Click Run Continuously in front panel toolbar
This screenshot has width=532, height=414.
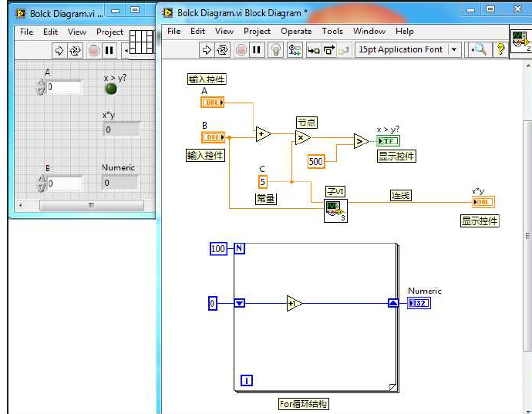click(x=76, y=51)
